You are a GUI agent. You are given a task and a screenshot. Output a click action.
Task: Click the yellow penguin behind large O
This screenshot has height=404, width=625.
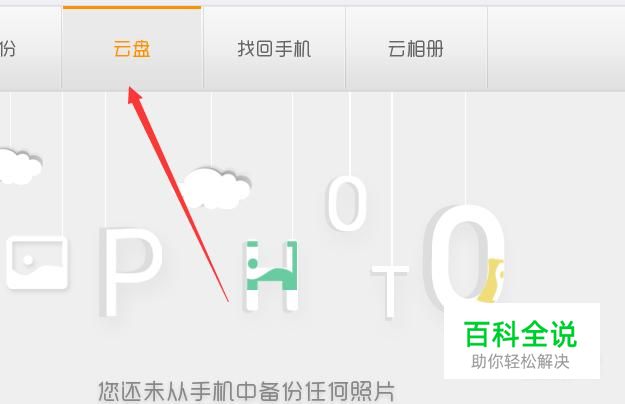(494, 279)
